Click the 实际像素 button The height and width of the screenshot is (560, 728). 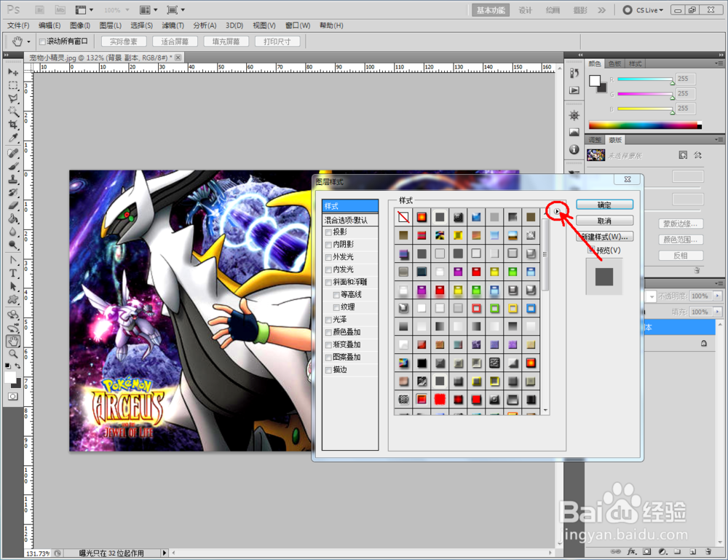[124, 42]
